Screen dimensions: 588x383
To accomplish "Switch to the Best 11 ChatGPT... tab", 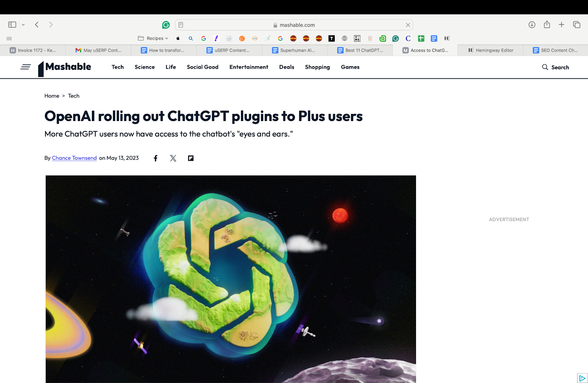I will tap(360, 50).
